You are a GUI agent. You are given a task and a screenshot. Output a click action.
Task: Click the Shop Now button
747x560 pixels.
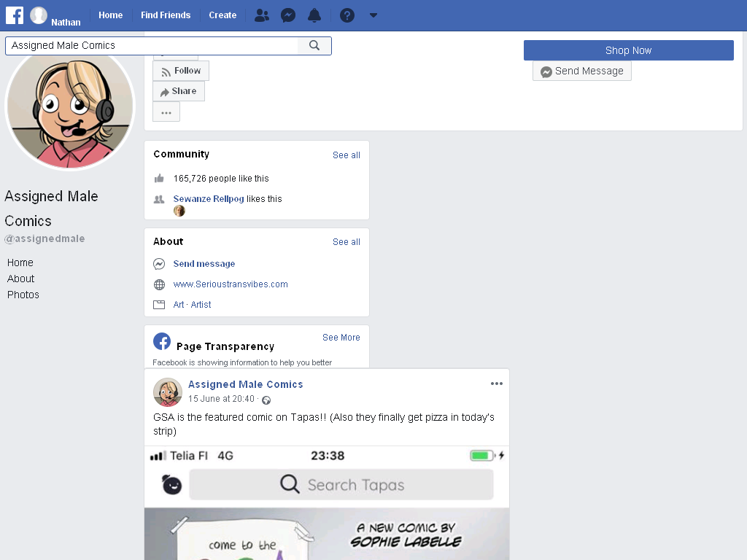tap(628, 50)
